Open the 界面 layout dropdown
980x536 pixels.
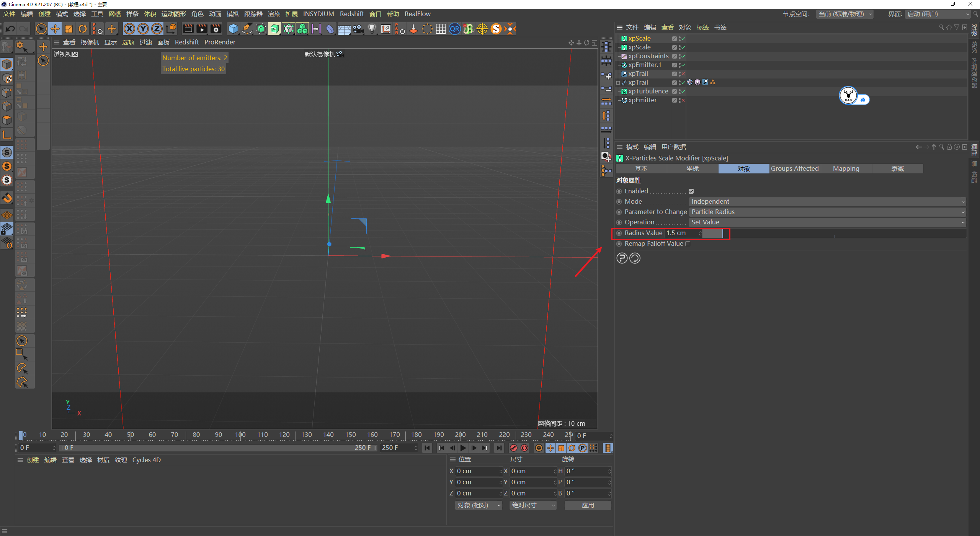[938, 14]
